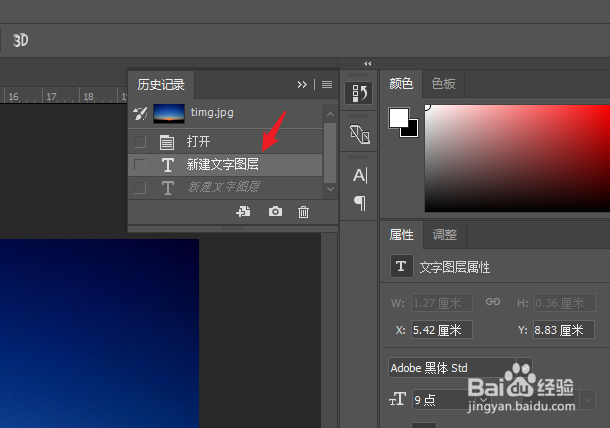Set history brush source beside timg.jpg

[x=140, y=114]
